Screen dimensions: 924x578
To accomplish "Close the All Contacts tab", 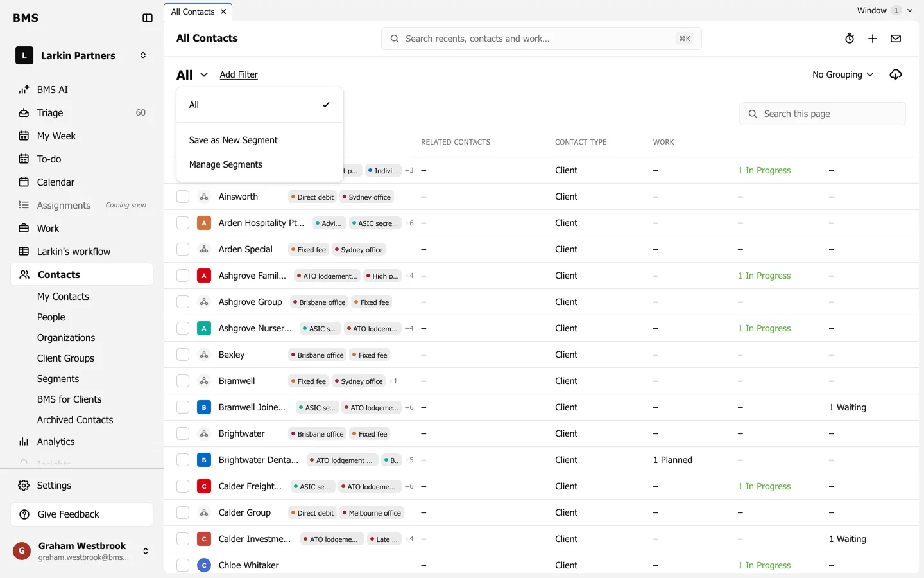I will [x=223, y=12].
